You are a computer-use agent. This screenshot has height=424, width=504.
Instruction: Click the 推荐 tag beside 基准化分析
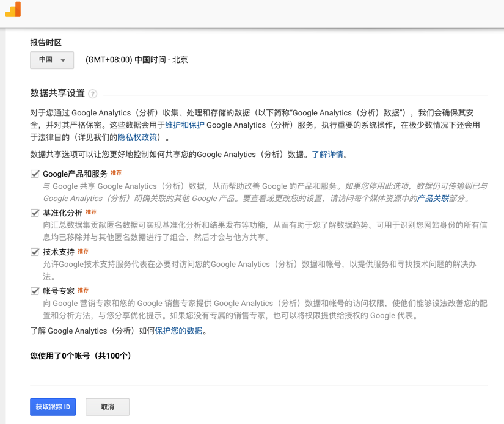point(91,212)
